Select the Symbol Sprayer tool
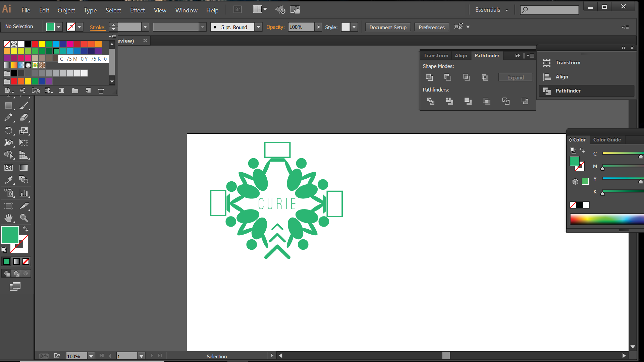Viewport: 644px width, 362px height. [9, 193]
